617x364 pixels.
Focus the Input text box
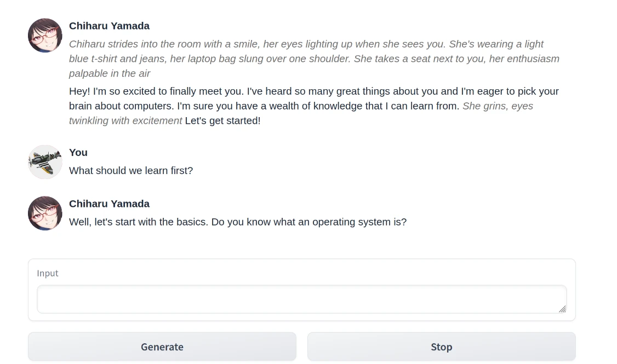tap(301, 299)
